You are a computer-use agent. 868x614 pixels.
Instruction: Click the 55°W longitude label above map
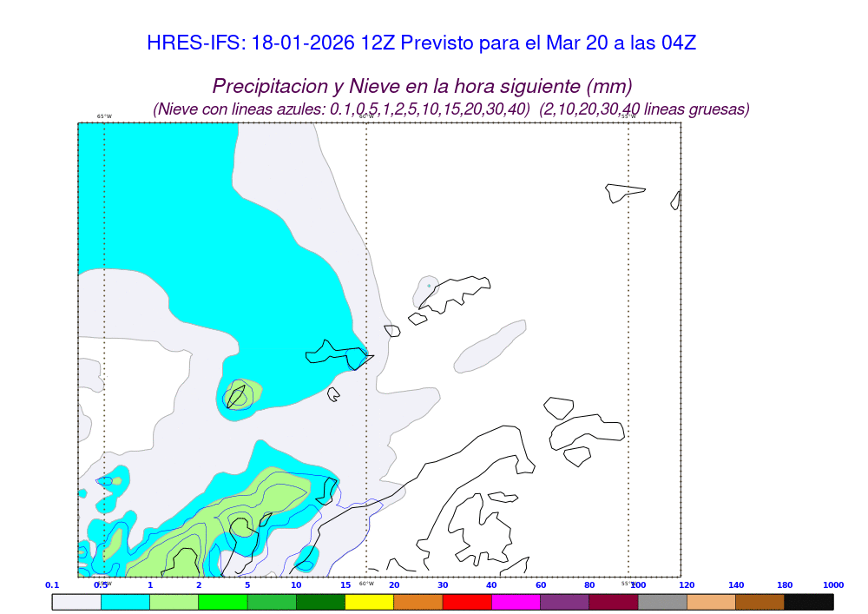tap(628, 116)
